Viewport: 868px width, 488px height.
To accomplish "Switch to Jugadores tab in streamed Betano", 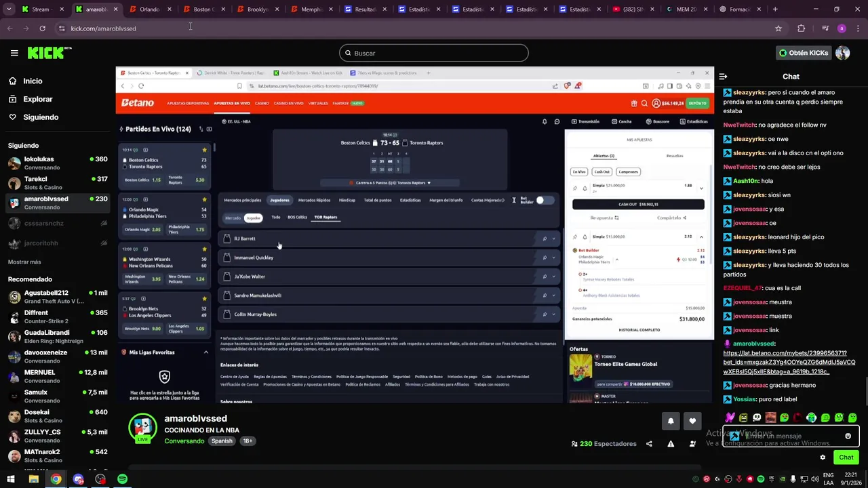I will tap(279, 200).
